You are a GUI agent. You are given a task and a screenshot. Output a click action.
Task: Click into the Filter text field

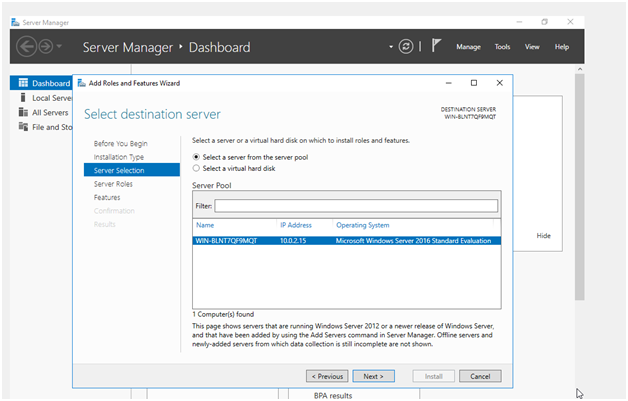click(356, 206)
